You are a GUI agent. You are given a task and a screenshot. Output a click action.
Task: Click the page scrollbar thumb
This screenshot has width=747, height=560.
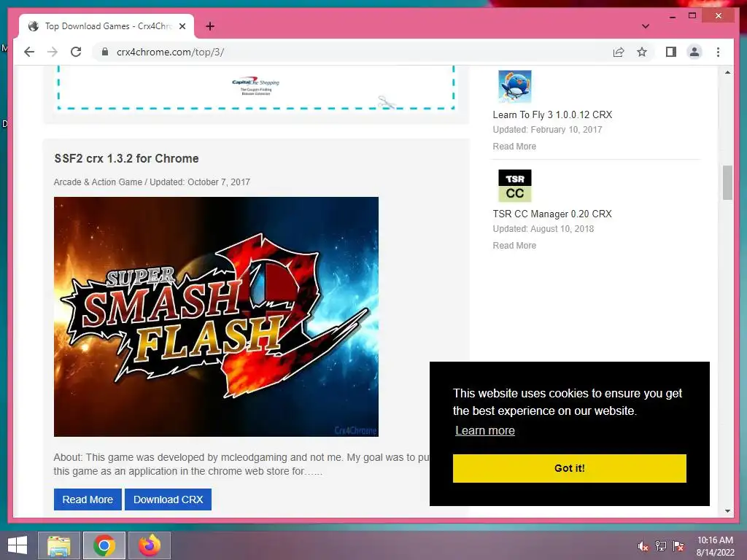727,182
